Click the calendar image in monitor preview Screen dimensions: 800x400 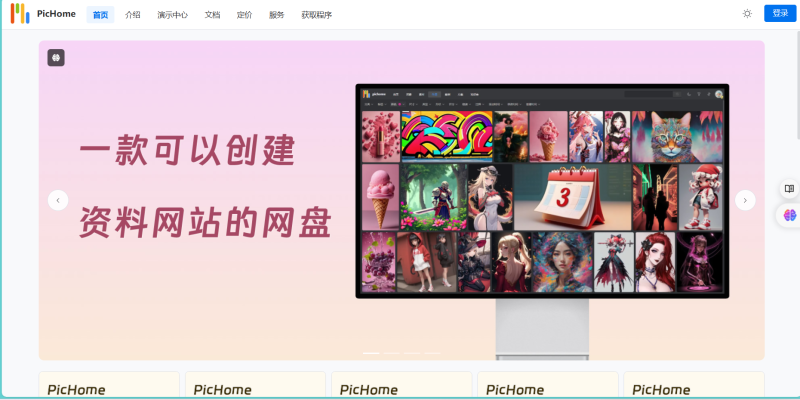pos(572,197)
